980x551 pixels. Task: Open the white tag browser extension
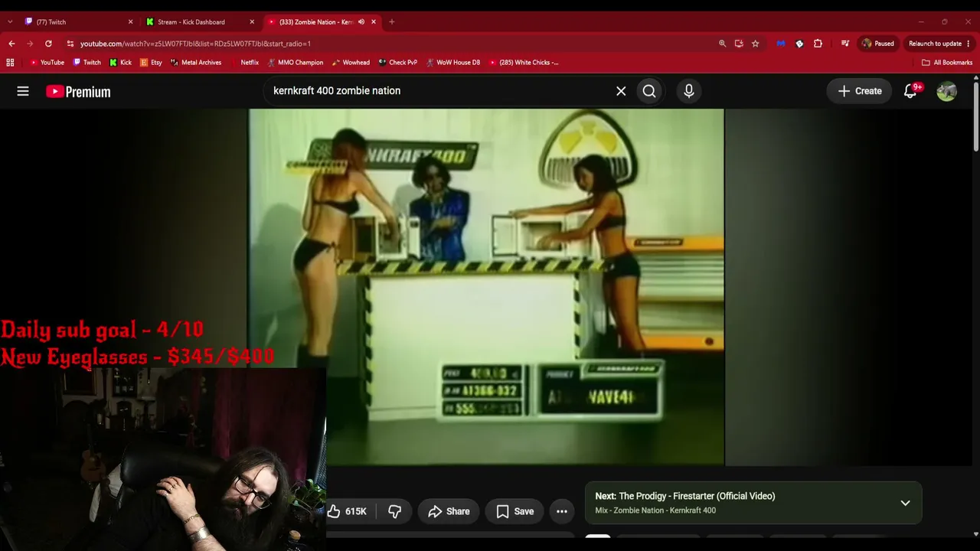pyautogui.click(x=799, y=44)
